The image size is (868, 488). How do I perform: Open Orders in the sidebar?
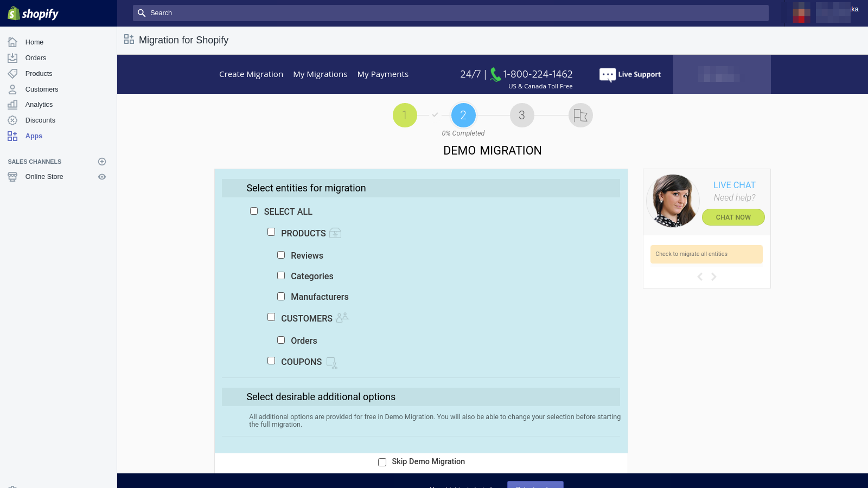click(x=36, y=58)
